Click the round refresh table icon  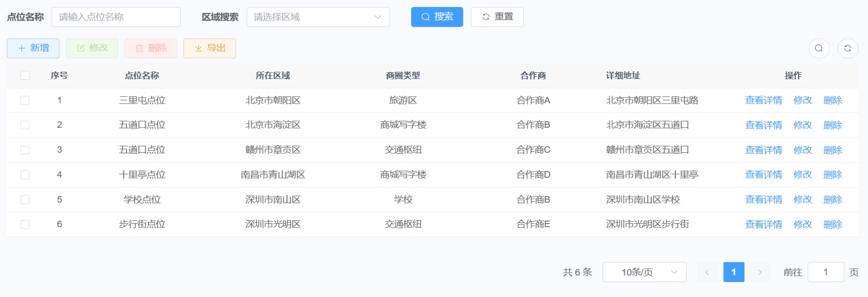pos(847,48)
